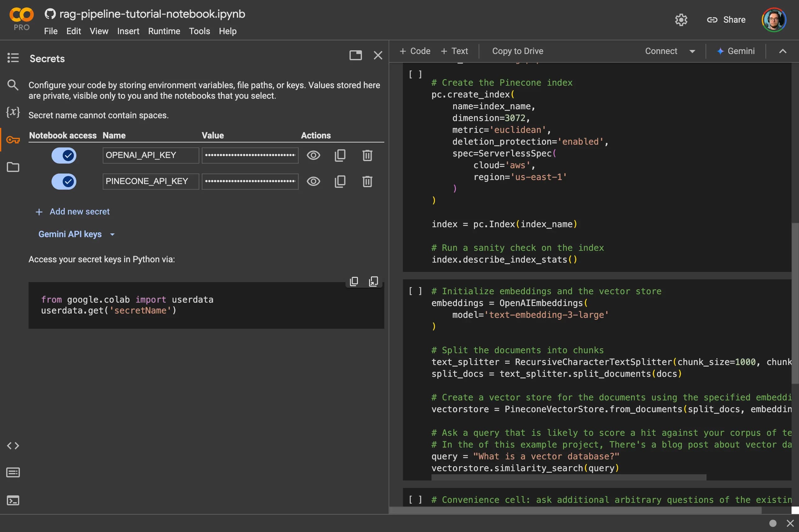Click the notebook title rag-pipeline-tutorial-notebook.ipynb
The image size is (799, 532).
coord(152,14)
